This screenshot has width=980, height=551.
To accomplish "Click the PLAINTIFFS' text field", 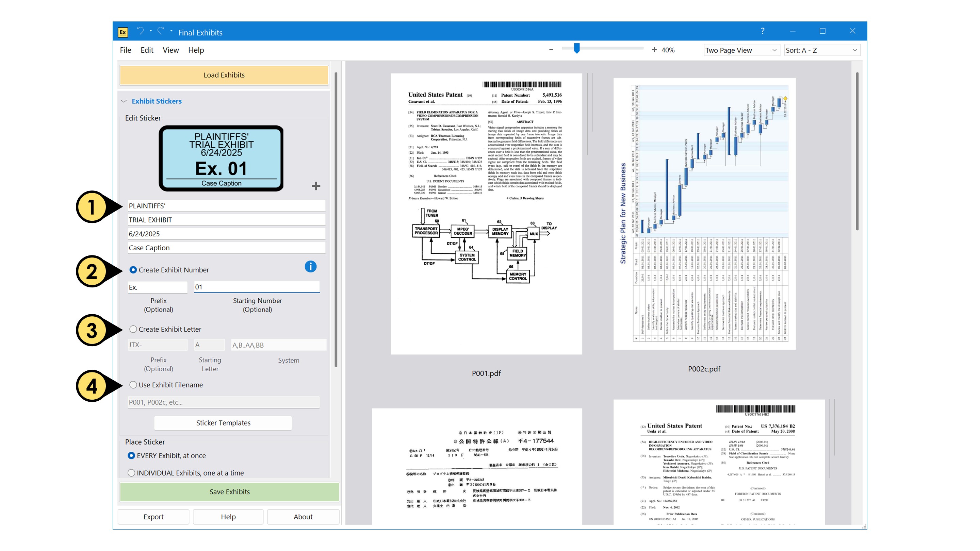I will pos(226,206).
